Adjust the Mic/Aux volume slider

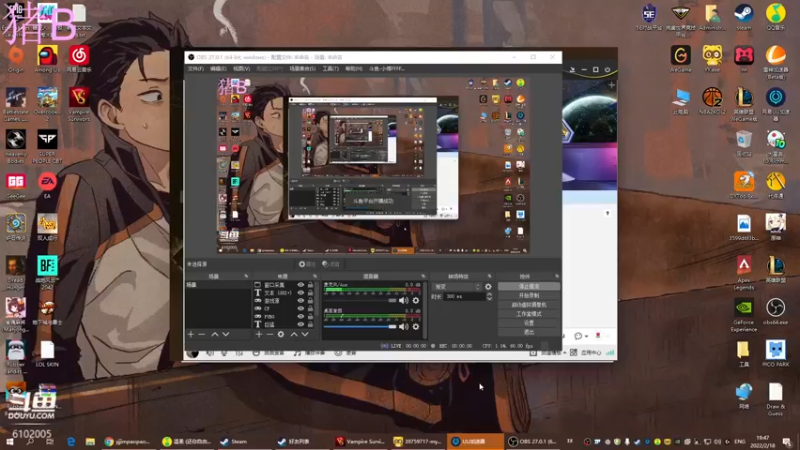pos(360,301)
